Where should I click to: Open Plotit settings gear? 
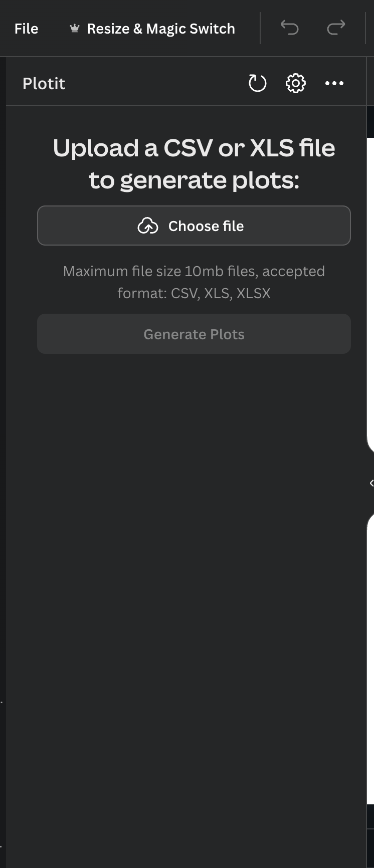click(x=295, y=83)
